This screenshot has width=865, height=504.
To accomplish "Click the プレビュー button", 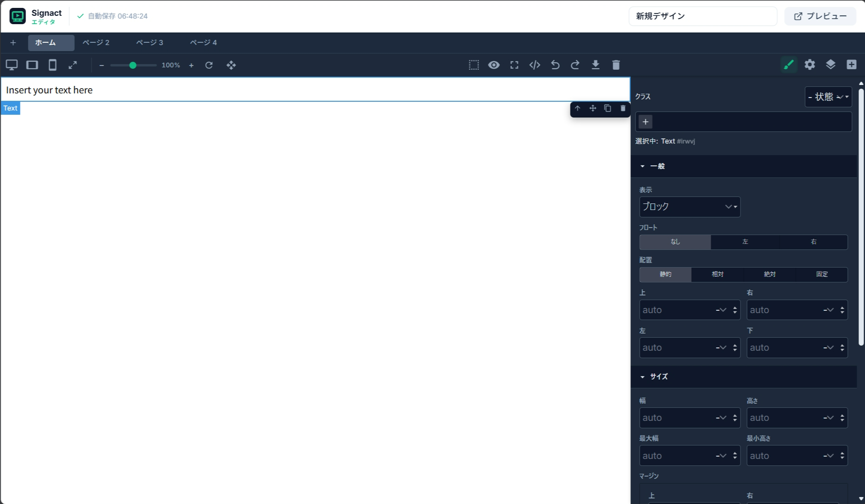I will [820, 16].
